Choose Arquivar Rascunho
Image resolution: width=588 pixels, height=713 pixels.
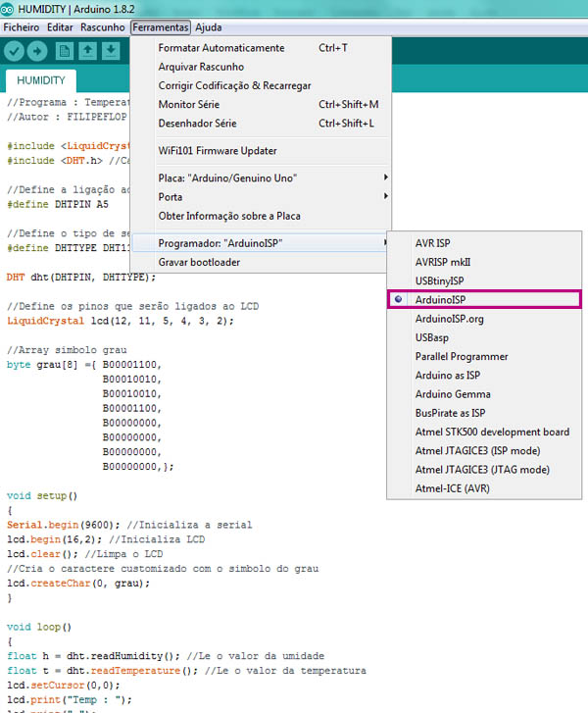tap(261, 67)
